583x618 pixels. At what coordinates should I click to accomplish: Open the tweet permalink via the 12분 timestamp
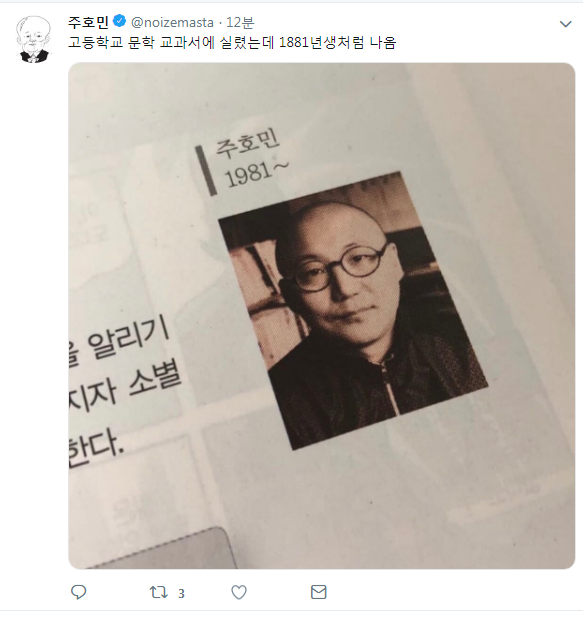click(240, 22)
